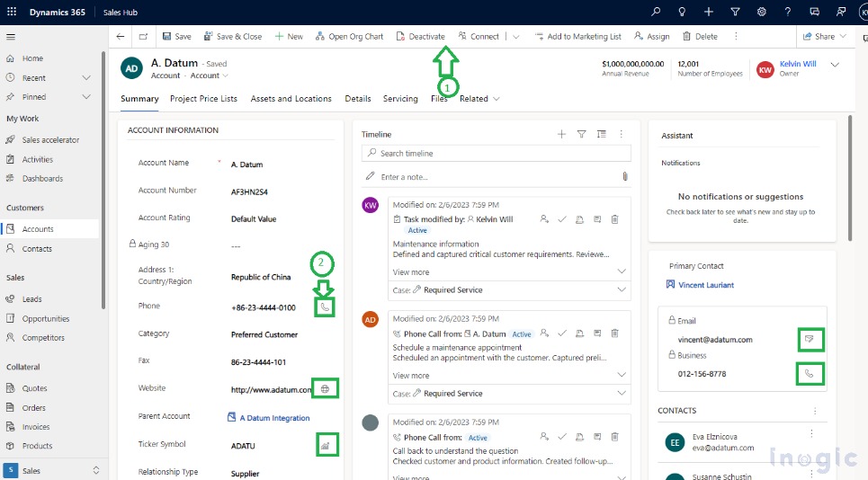Open the Share dropdown
This screenshot has width=868, height=480.
click(x=825, y=37)
